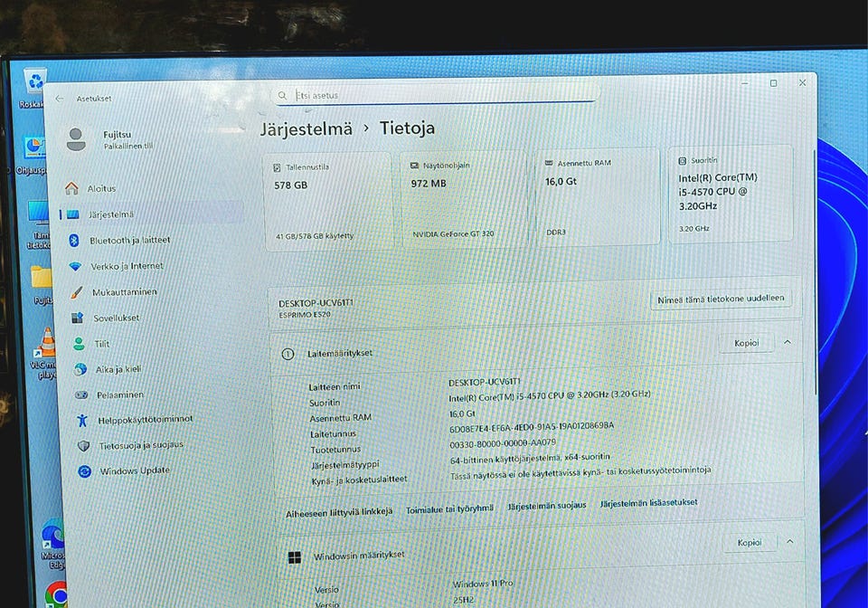Click the Pelaaminen gamepad icon
The height and width of the screenshot is (608, 868).
(x=81, y=394)
